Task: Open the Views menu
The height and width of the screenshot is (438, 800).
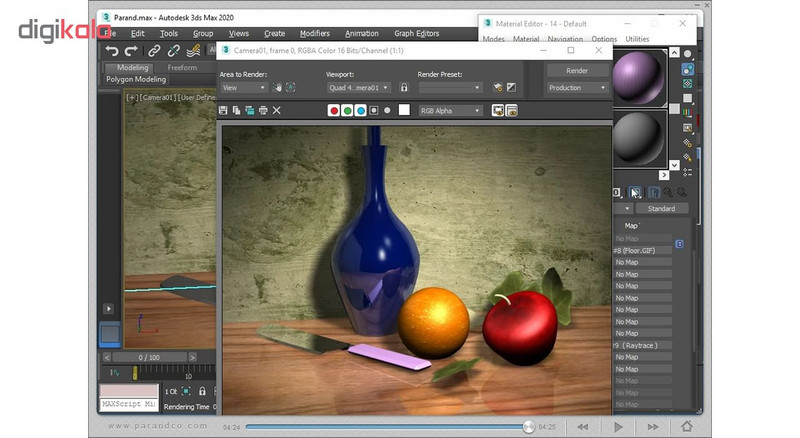Action: point(239,33)
